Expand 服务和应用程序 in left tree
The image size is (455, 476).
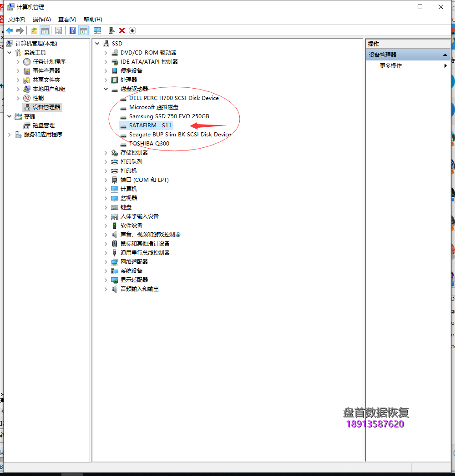[10, 135]
